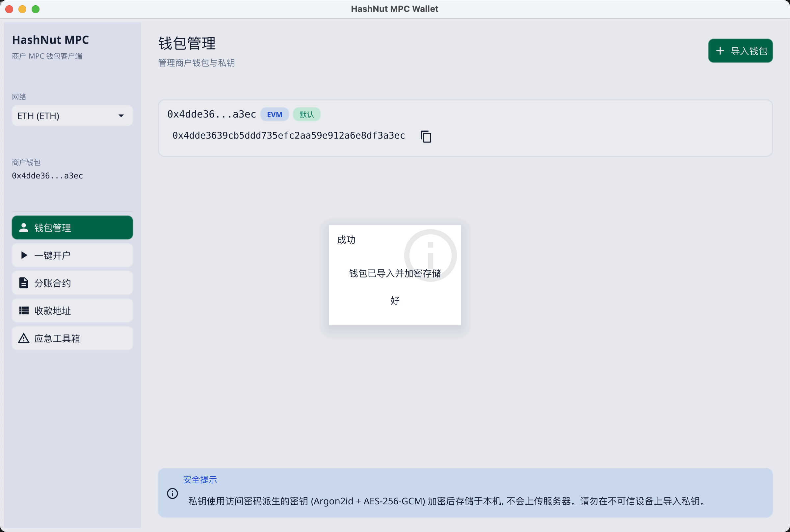Image resolution: width=790 pixels, height=532 pixels.
Task: Maximize the HashNut MPC Wallet window
Action: [x=36, y=9]
